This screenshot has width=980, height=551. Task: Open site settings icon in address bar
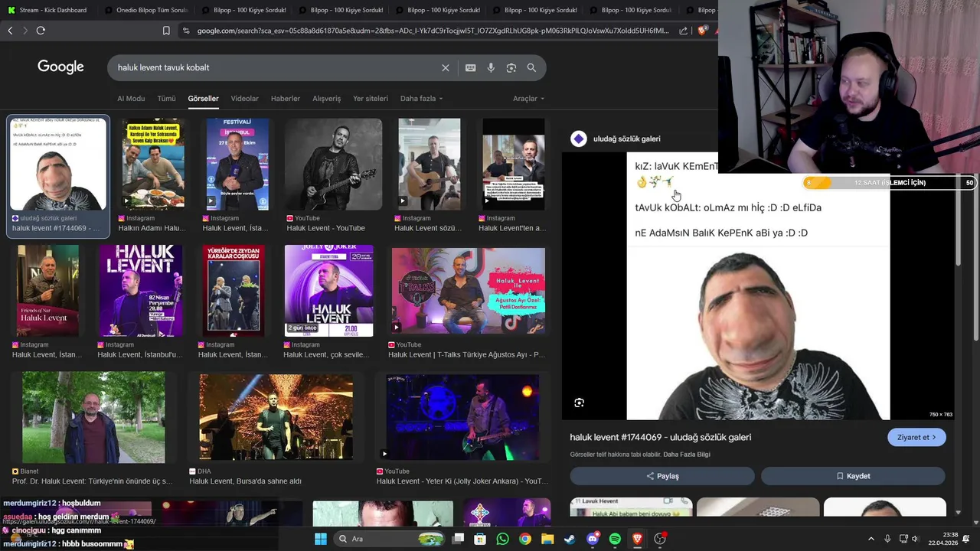pos(186,31)
